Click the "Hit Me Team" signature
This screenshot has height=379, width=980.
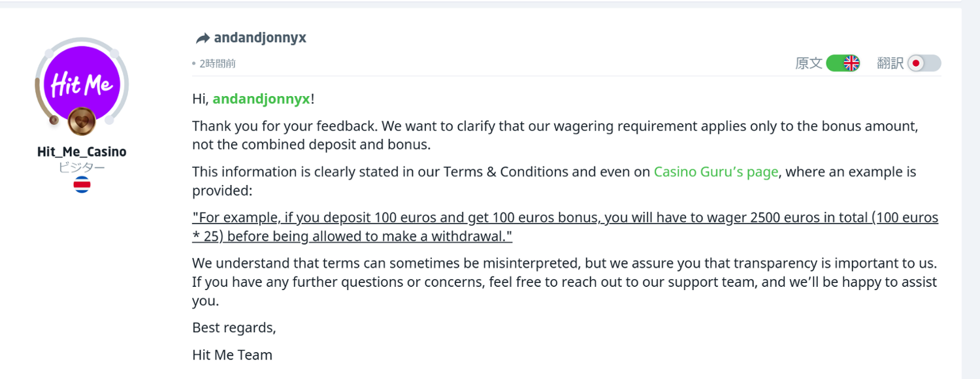coord(232,355)
